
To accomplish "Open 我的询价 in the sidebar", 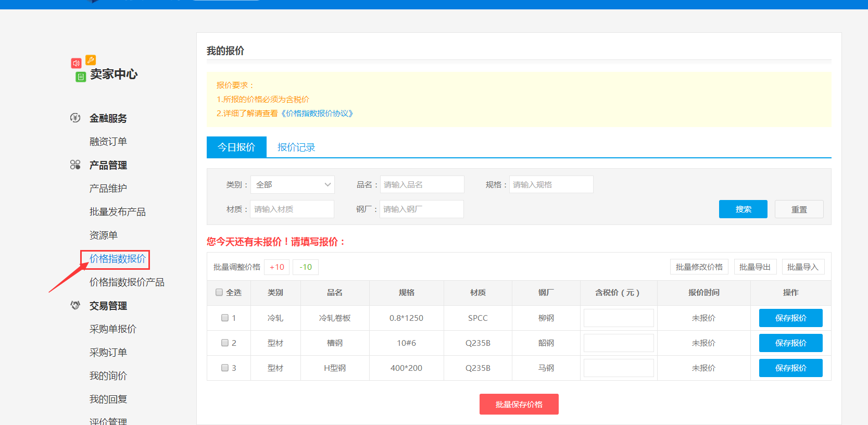I will click(x=108, y=376).
